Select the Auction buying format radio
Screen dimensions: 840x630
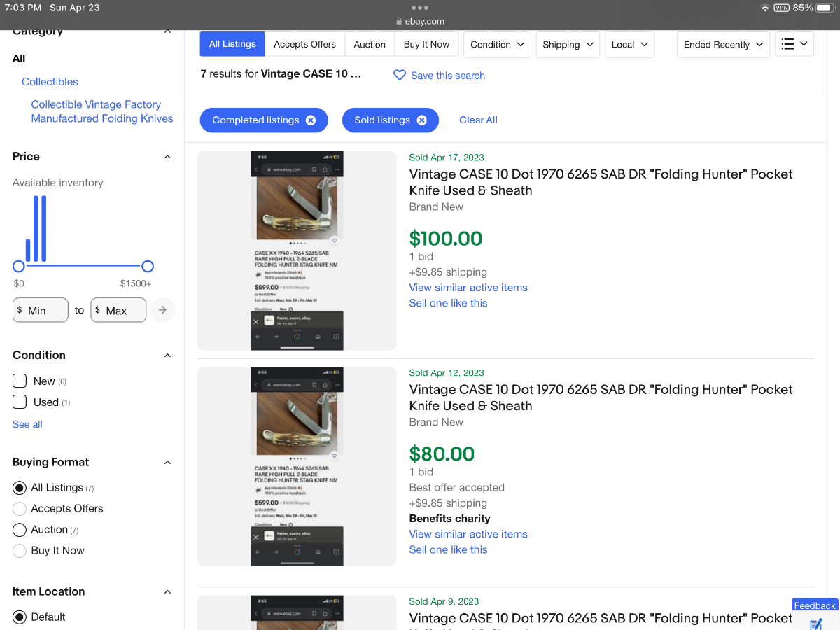coord(20,530)
